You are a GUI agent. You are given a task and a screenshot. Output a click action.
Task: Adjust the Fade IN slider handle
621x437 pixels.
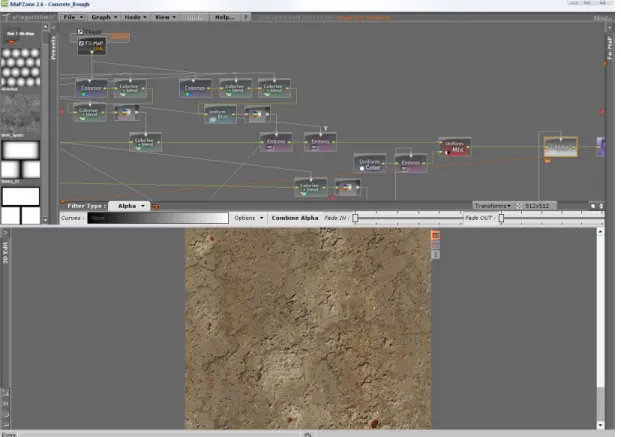355,218
